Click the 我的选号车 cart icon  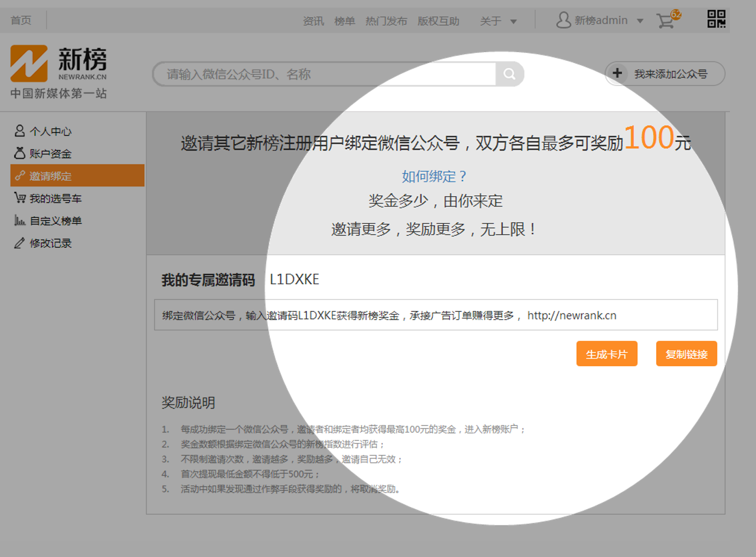point(20,198)
